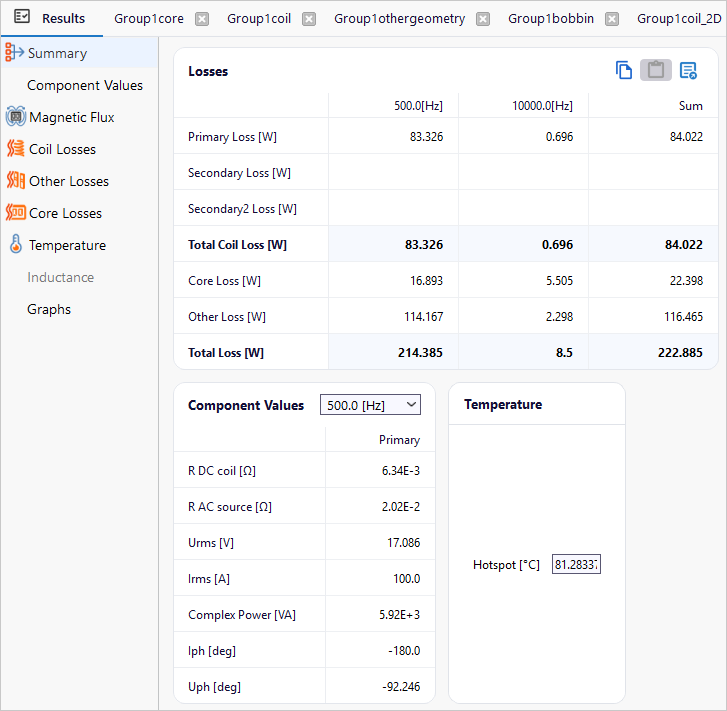The height and width of the screenshot is (711, 727).
Task: Close the Group1othergeometry tab
Action: (x=483, y=19)
